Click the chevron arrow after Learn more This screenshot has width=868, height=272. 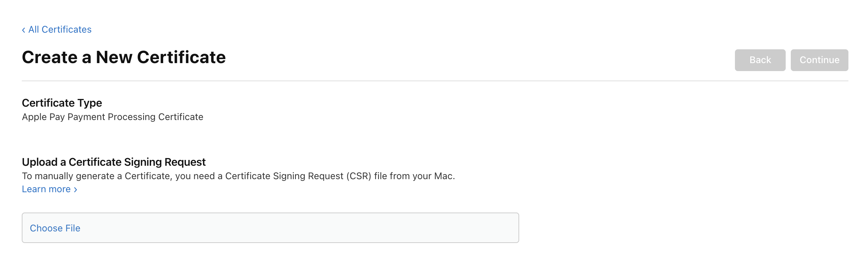click(x=75, y=189)
